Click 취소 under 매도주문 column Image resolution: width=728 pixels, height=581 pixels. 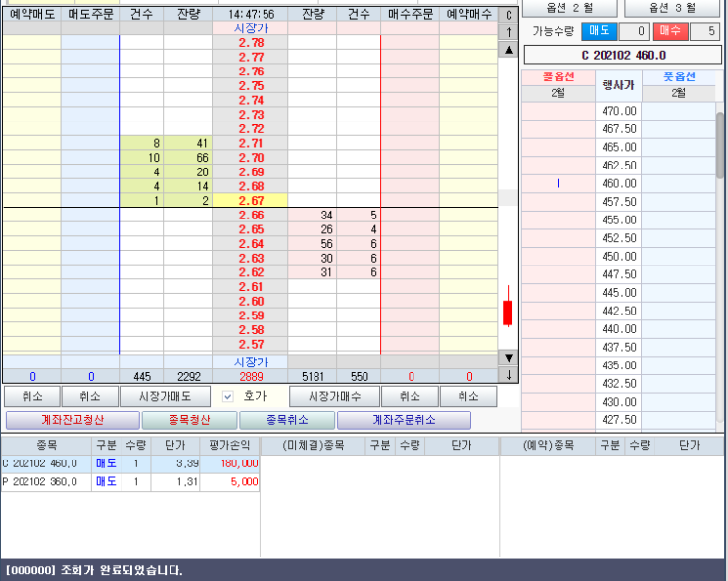point(90,396)
